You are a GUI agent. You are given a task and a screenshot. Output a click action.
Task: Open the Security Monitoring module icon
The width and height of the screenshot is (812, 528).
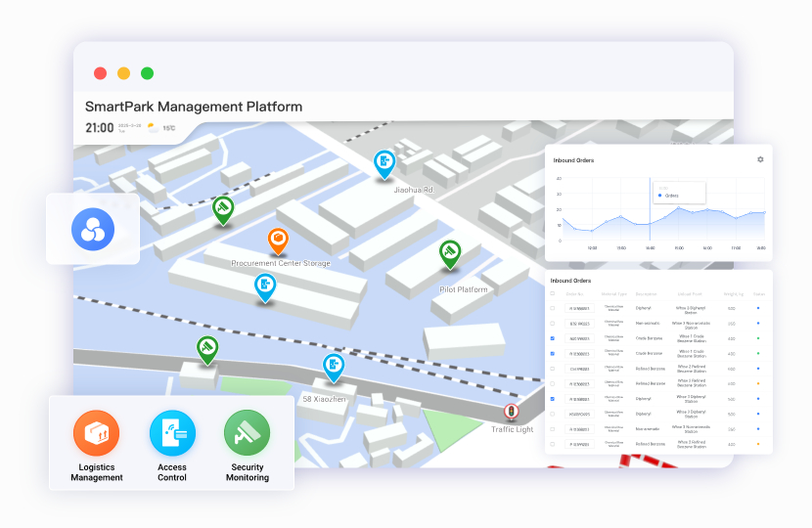[x=247, y=433]
